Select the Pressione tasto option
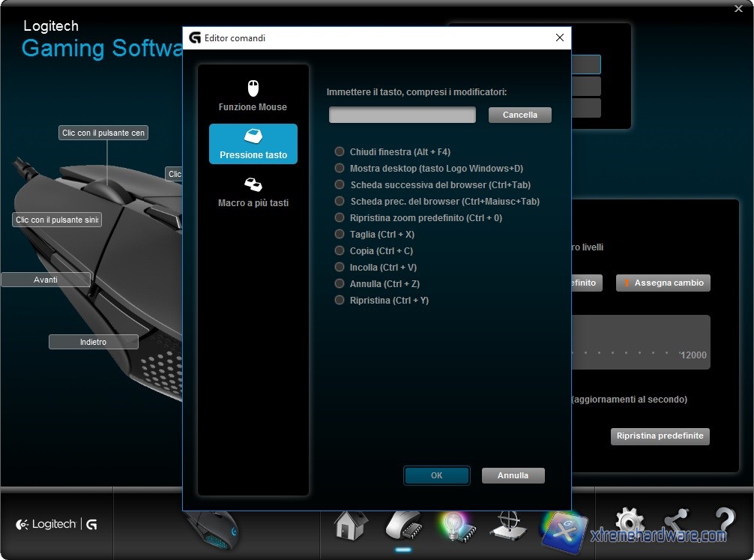Image resolution: width=754 pixels, height=560 pixels. [253, 144]
